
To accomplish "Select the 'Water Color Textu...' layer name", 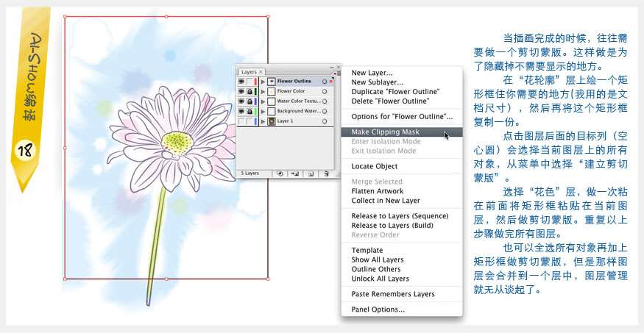I will tap(299, 101).
